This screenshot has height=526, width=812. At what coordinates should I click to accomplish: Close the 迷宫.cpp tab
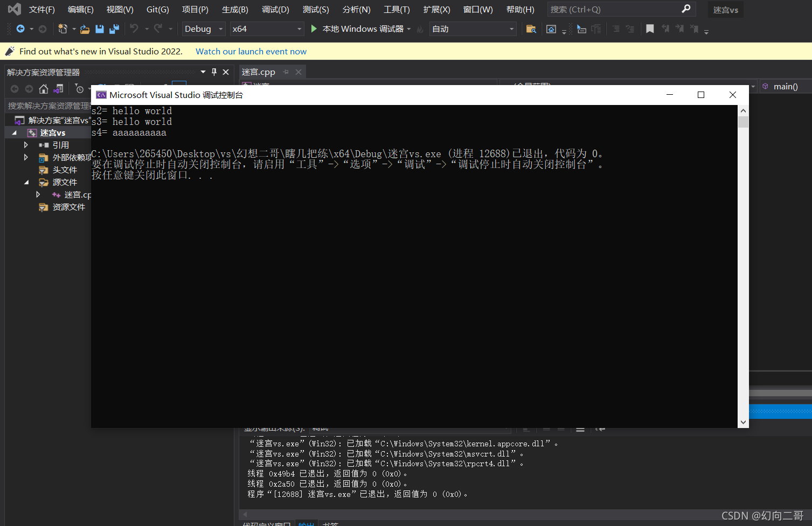pyautogui.click(x=299, y=72)
